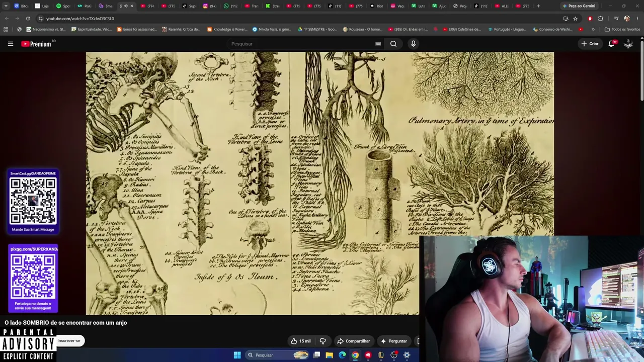
Task: Reload the page with refresh icon
Action: click(x=28, y=19)
